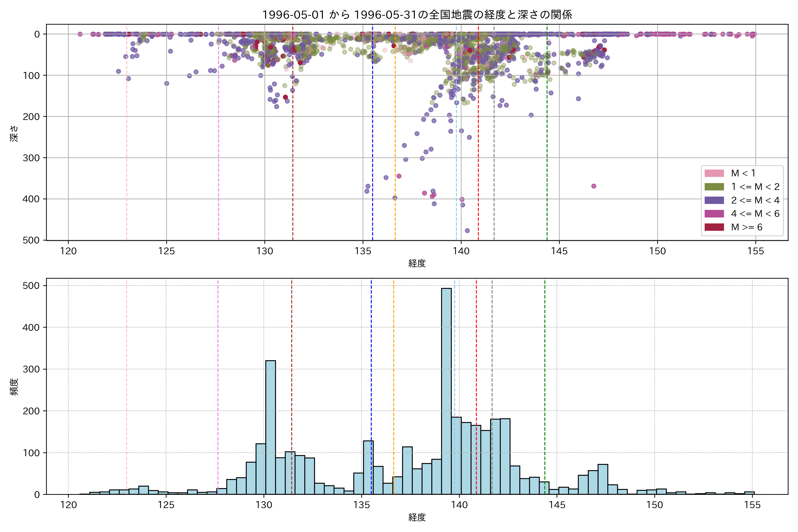Click the histogram bar reaching 320 near longitude 130

[x=270, y=428]
